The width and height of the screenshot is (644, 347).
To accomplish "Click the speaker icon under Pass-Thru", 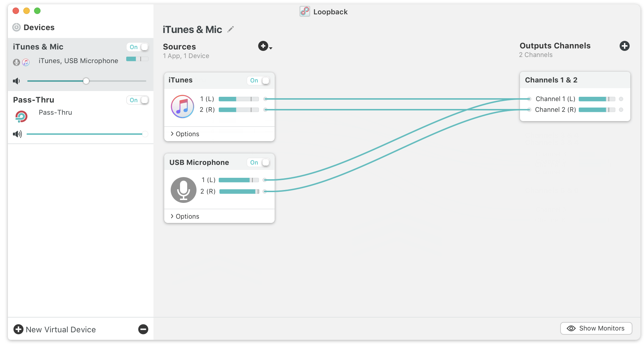I will [x=17, y=134].
